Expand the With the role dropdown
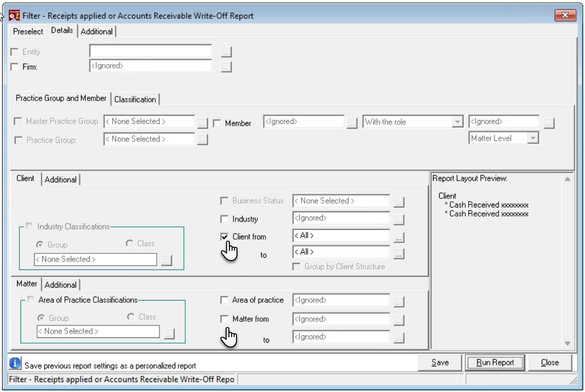The image size is (585, 392). pyautogui.click(x=457, y=122)
